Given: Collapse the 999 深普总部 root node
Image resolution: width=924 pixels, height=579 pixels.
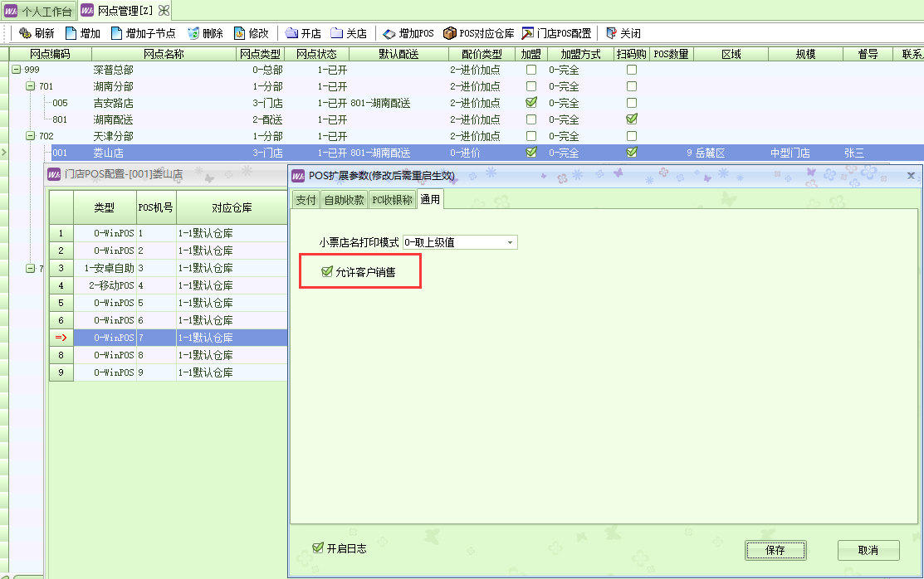Looking at the screenshot, I should point(17,70).
